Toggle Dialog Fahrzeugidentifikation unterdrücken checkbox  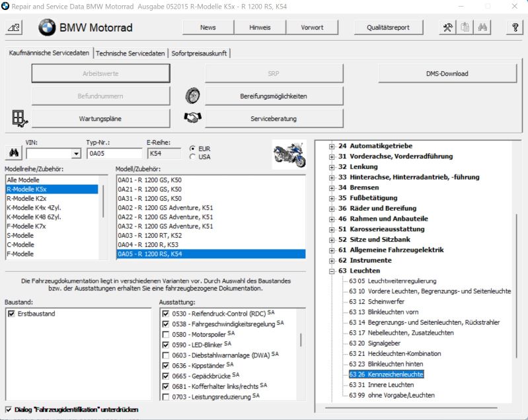[x=9, y=409]
